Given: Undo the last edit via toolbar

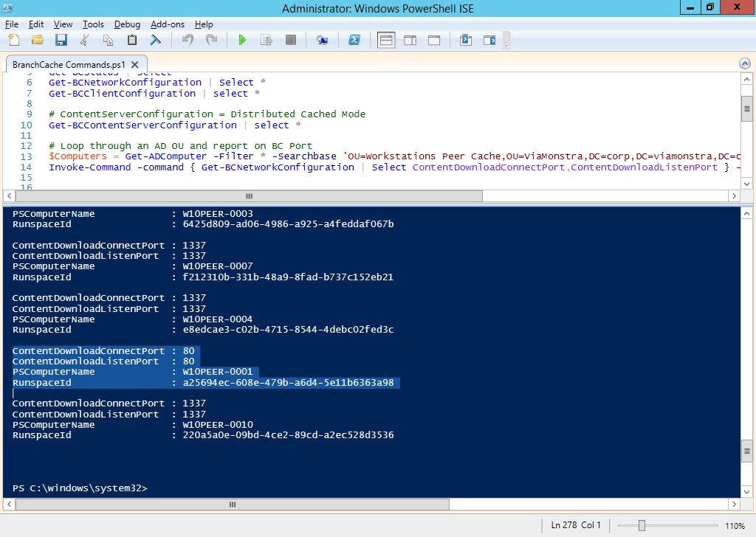Looking at the screenshot, I should [x=189, y=40].
